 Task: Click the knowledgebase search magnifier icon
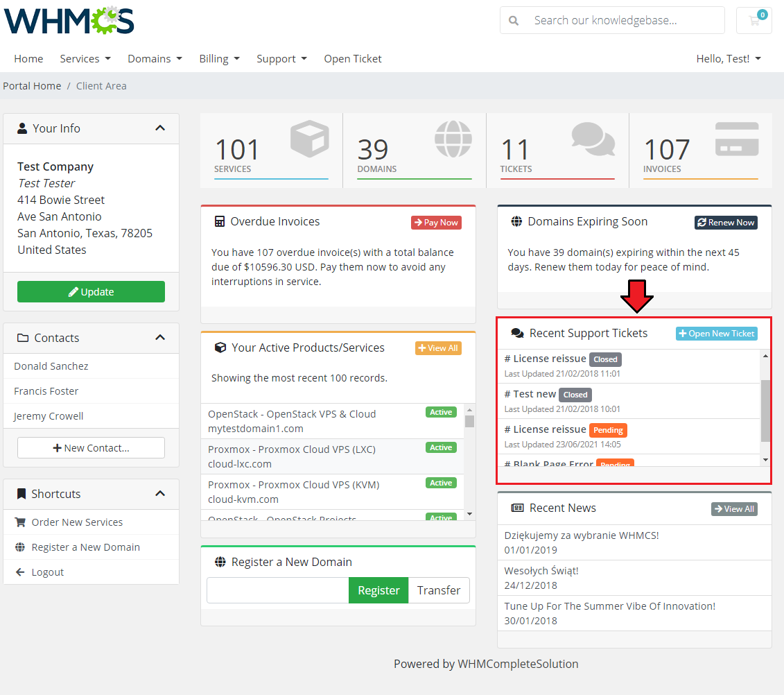coord(514,21)
